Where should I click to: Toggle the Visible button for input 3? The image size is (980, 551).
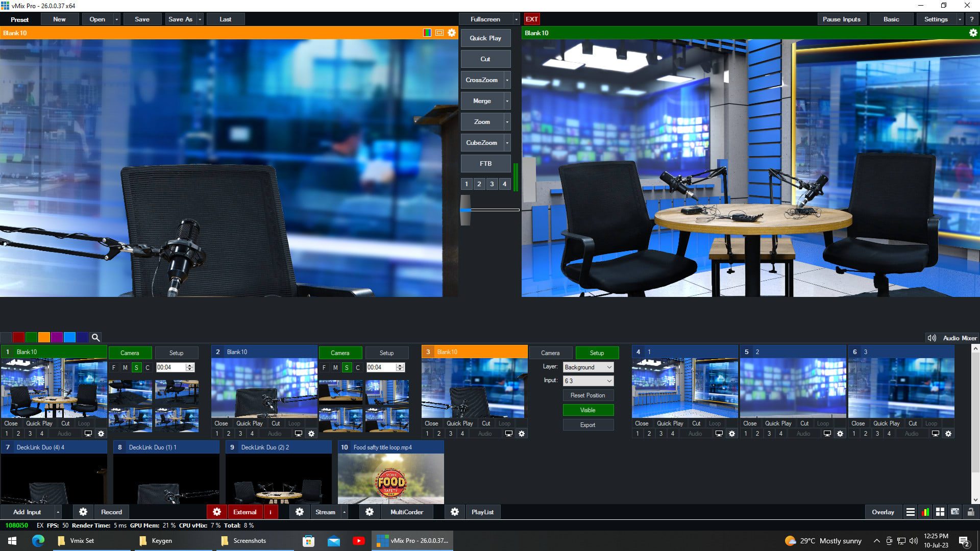click(588, 410)
